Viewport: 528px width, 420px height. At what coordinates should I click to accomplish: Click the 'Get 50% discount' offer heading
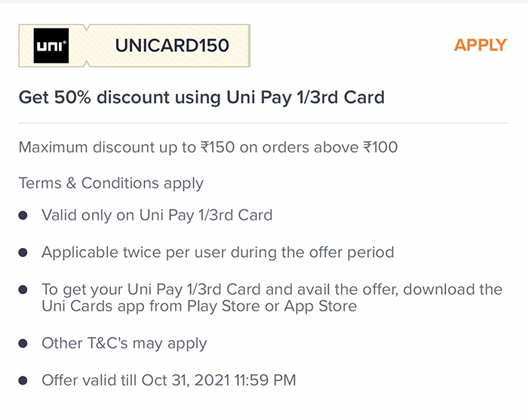[x=201, y=97]
